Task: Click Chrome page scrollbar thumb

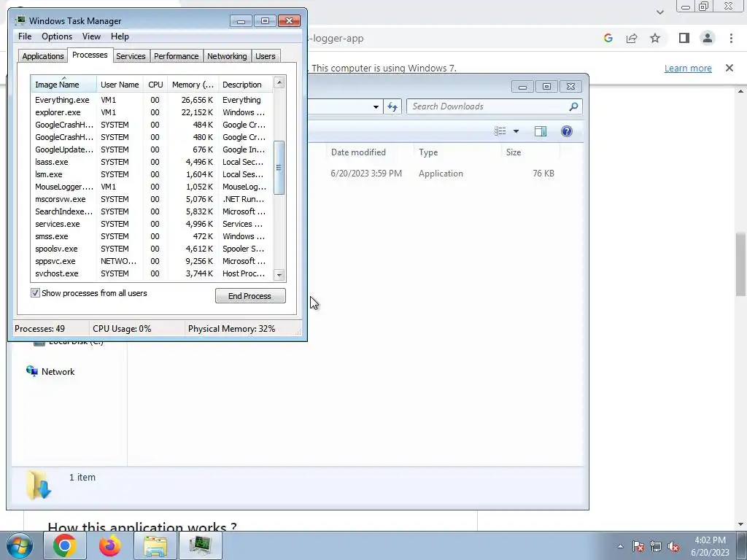Action: coord(741,264)
